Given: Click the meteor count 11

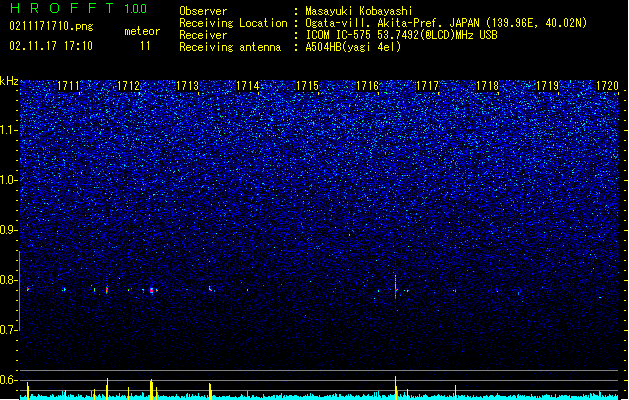Looking at the screenshot, I should (x=145, y=46).
